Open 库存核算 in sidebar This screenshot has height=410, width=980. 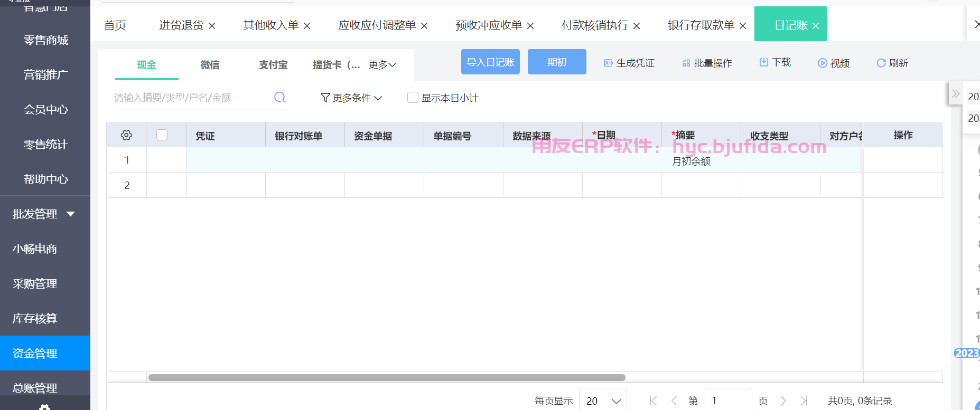[35, 318]
